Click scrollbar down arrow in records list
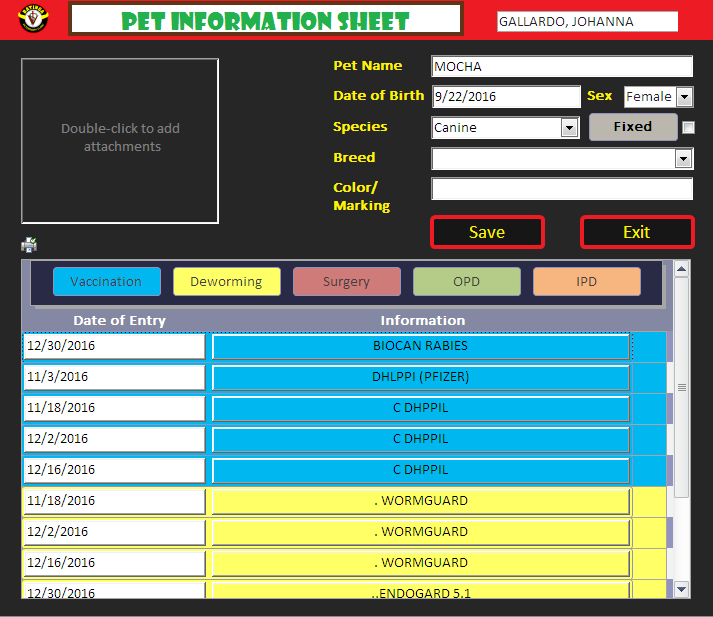 (x=682, y=589)
